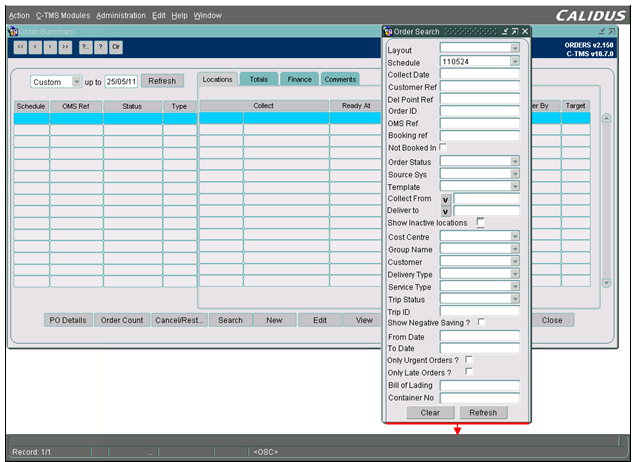The width and height of the screenshot is (632, 462).
Task: Switch to the Finance tab
Action: [299, 79]
